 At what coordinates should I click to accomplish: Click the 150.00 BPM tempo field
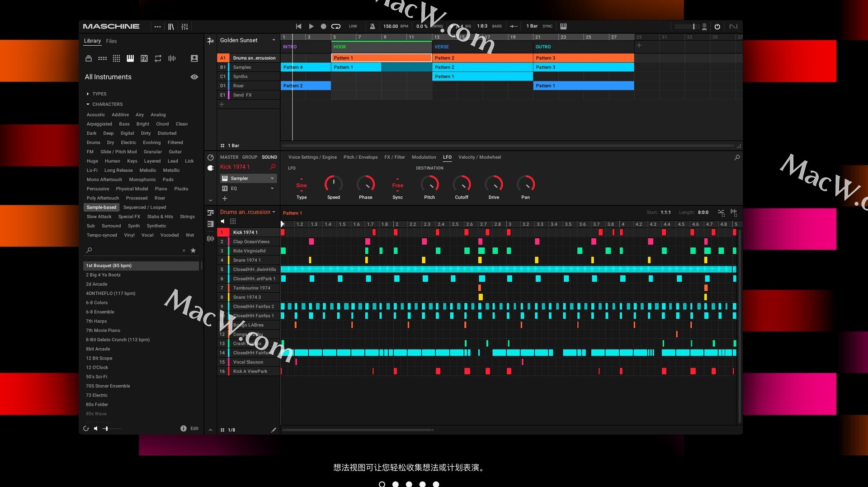(391, 26)
